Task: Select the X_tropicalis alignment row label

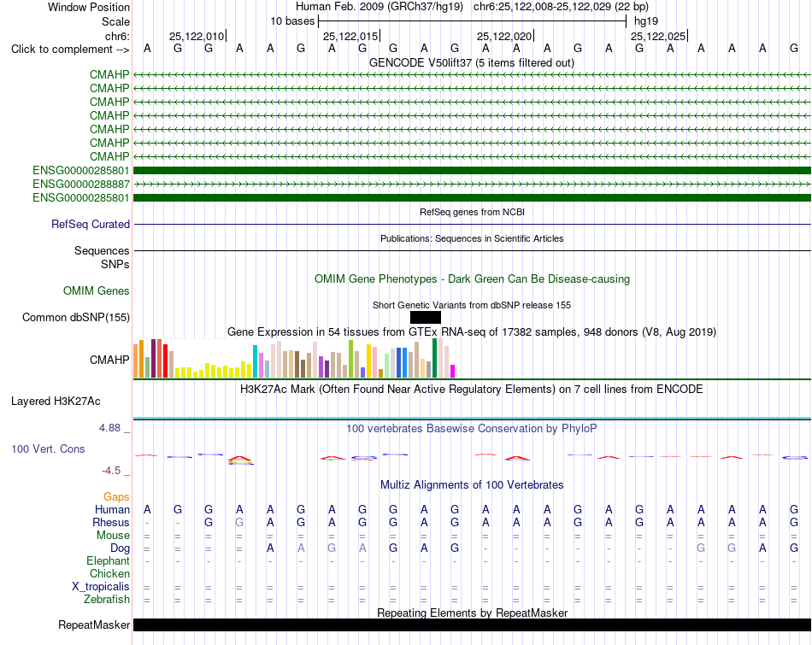Action: point(101,587)
